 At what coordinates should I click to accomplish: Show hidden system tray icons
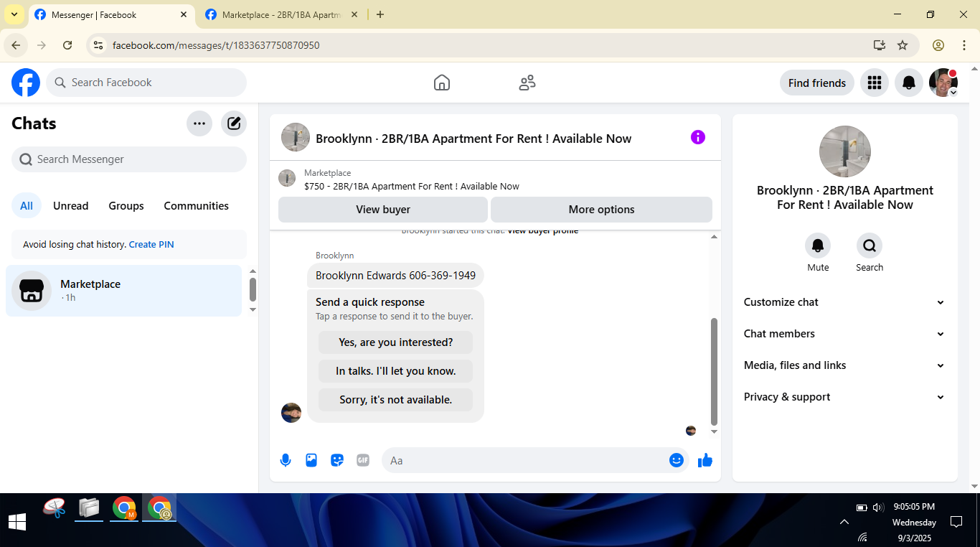(844, 522)
